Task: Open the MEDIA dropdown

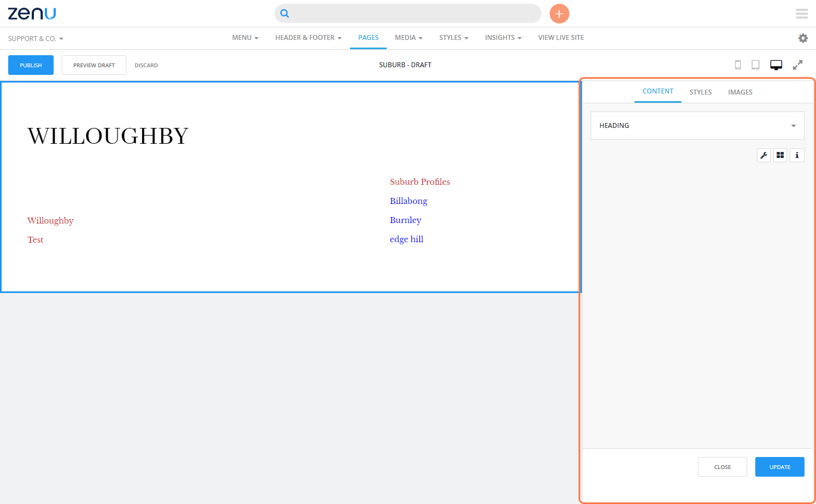Action: pyautogui.click(x=409, y=38)
